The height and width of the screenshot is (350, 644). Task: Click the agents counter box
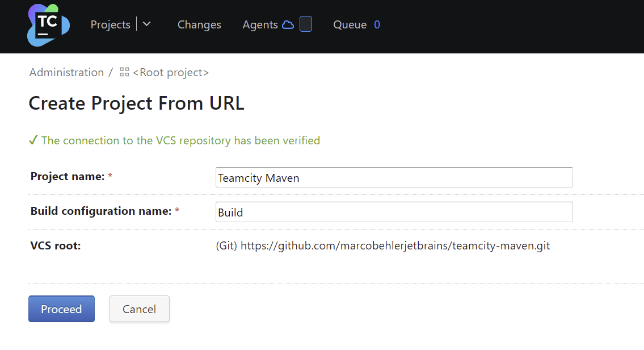[x=306, y=24]
